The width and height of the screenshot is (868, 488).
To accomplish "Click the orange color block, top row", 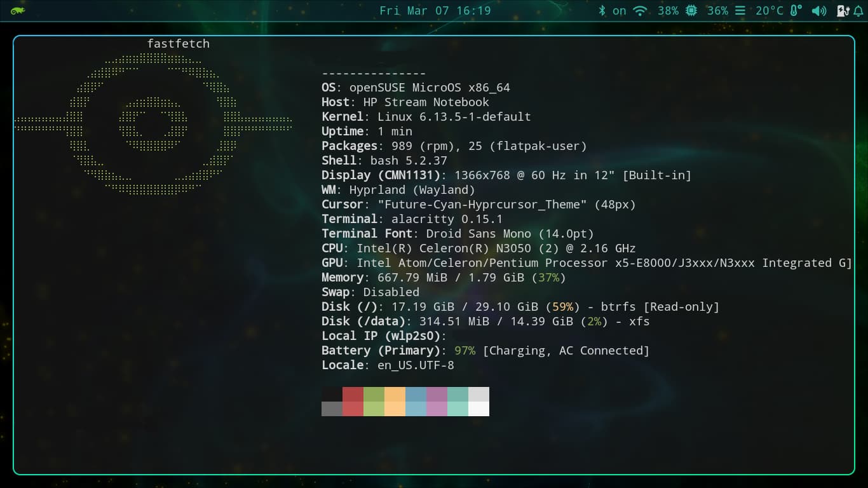I will pos(395,394).
